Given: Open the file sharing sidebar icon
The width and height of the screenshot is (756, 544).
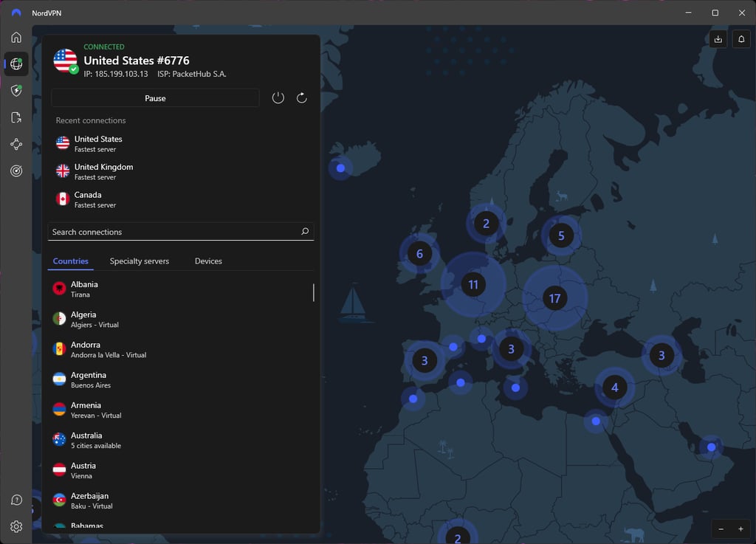Looking at the screenshot, I should pos(16,117).
